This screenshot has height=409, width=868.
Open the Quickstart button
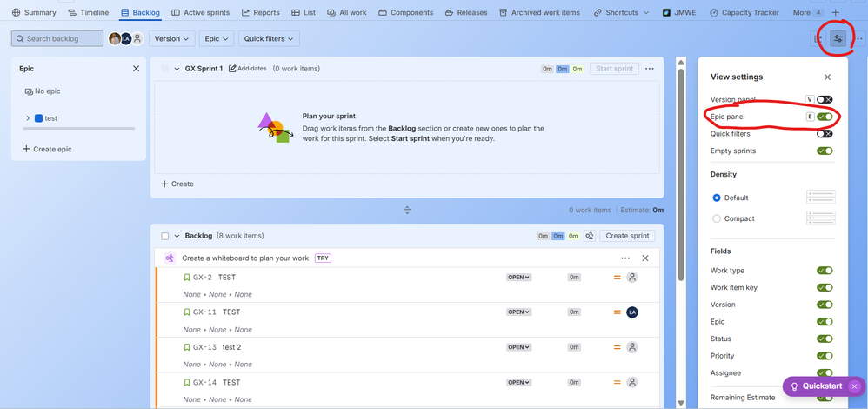coord(817,386)
